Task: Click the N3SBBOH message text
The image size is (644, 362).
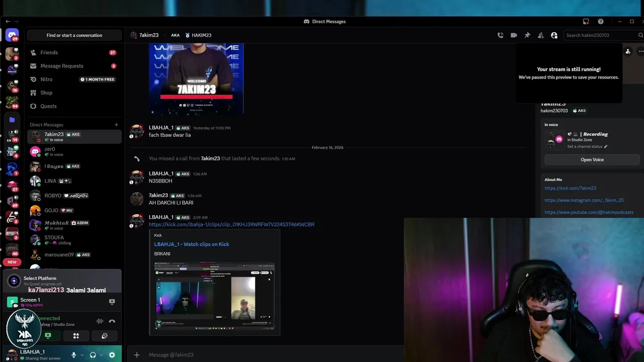Action: click(160, 181)
